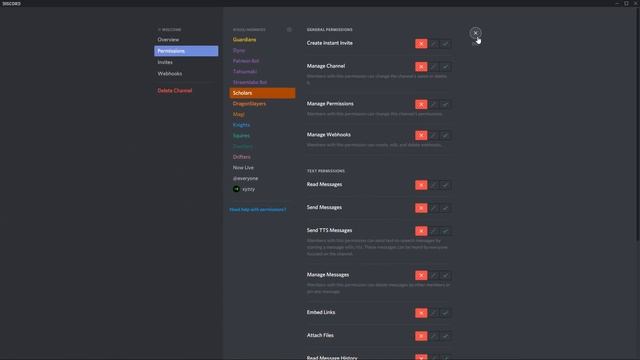Open the Permissions settings tab
640x360 pixels.
click(x=186, y=51)
